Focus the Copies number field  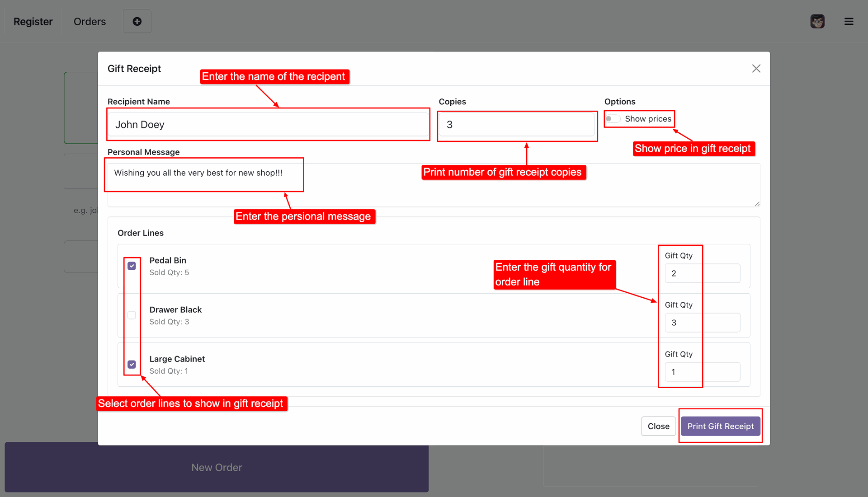click(x=517, y=124)
